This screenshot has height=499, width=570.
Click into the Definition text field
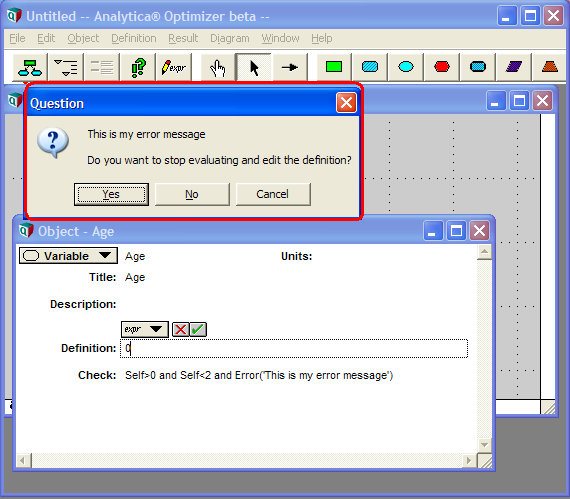pyautogui.click(x=294, y=349)
